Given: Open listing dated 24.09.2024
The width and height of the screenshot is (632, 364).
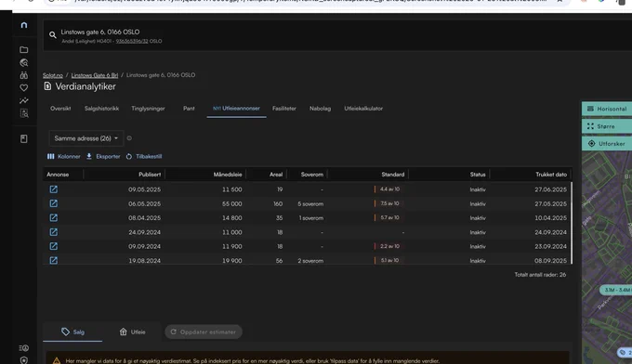Looking at the screenshot, I should (54, 232).
